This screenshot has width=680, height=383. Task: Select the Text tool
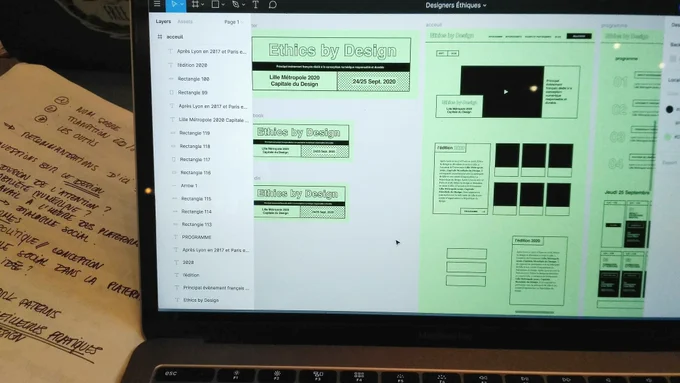pos(255,5)
